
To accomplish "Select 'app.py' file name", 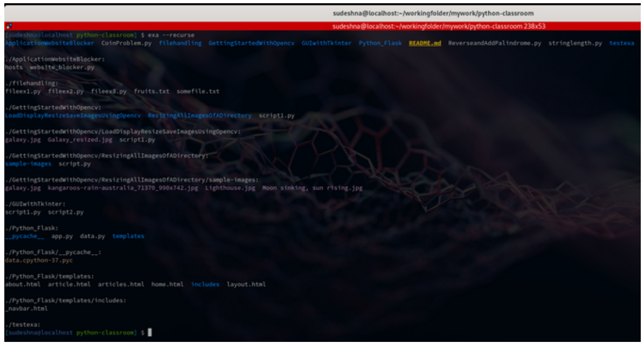I will coord(62,237).
